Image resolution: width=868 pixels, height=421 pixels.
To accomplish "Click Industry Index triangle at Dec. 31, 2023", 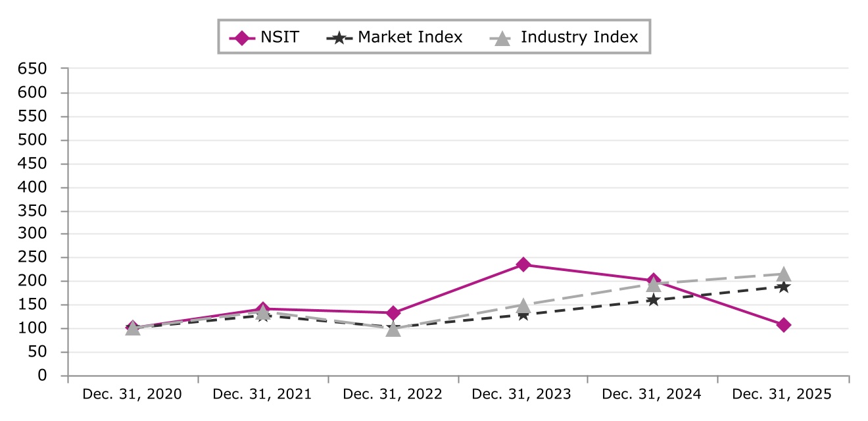I will click(523, 305).
